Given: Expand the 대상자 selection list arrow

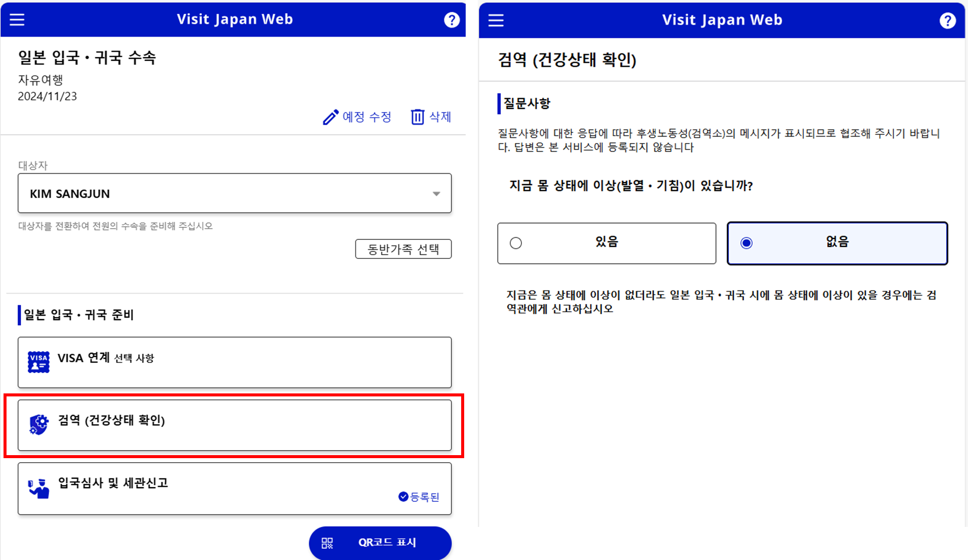Looking at the screenshot, I should tap(436, 193).
